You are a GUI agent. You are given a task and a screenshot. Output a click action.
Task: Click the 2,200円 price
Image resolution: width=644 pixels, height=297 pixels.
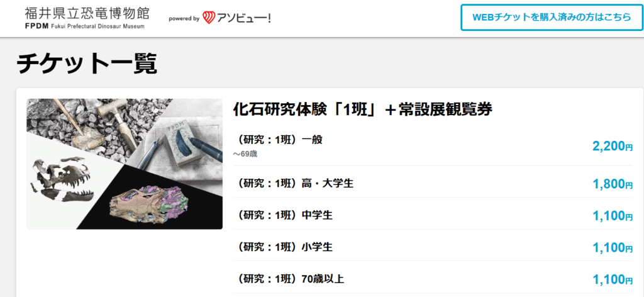[x=613, y=146]
